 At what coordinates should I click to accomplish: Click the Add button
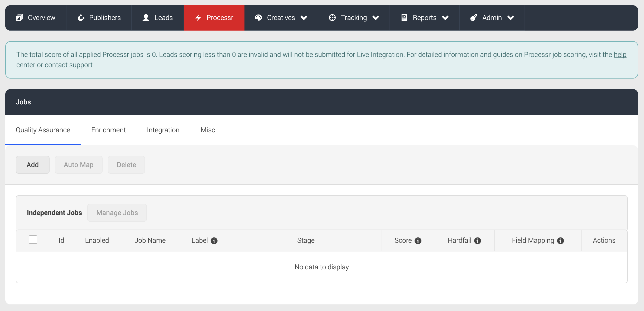coord(33,165)
